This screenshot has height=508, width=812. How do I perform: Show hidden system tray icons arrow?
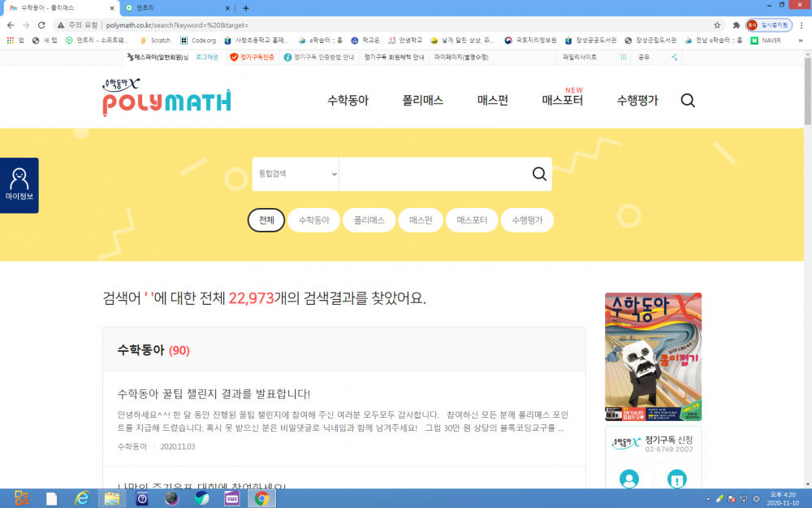pyautogui.click(x=708, y=499)
